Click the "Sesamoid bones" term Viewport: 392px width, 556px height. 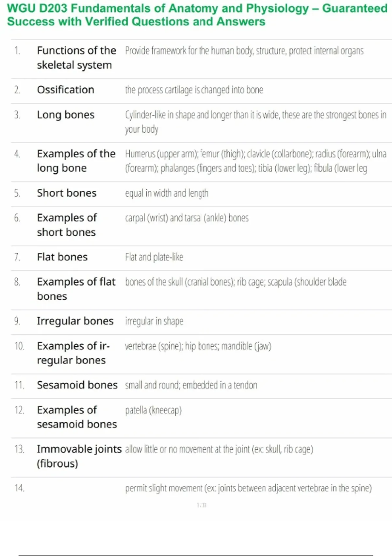point(77,385)
